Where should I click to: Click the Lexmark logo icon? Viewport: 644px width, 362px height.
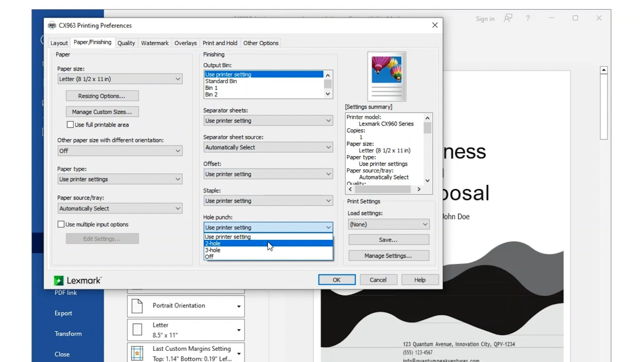point(59,281)
